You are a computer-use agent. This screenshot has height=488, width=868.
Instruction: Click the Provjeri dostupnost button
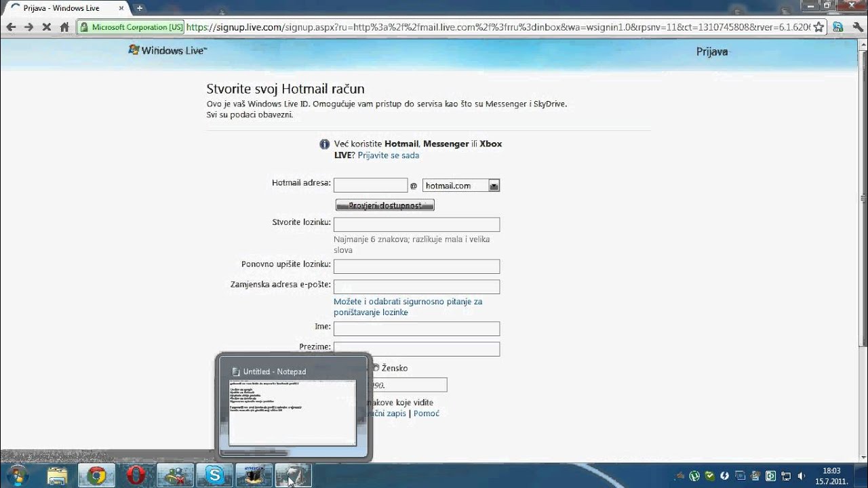pos(384,205)
